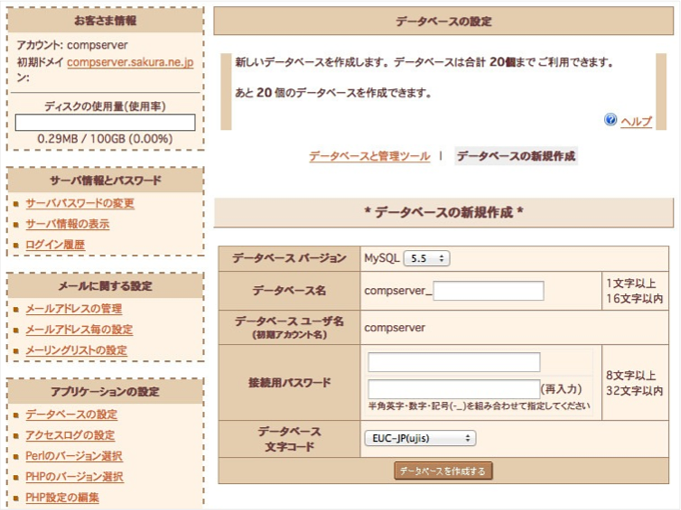Image resolution: width=681 pixels, height=510 pixels.
Task: Open the ヘルプ help link
Action: [636, 121]
